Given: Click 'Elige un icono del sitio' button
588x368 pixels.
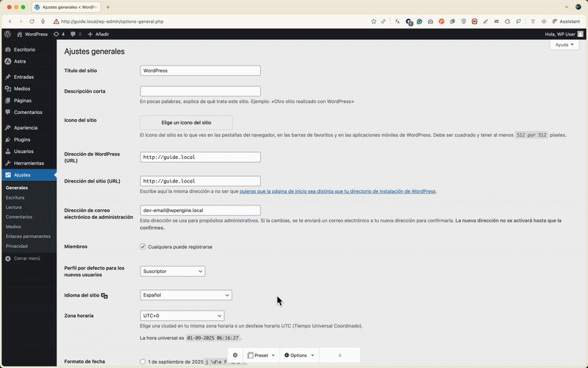Looking at the screenshot, I should [186, 122].
